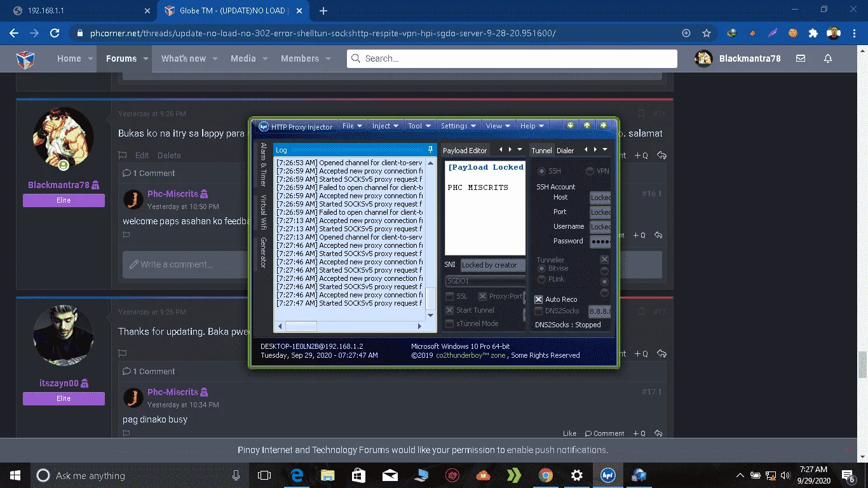Toggle the Start Tunnel checkbox
The width and height of the screenshot is (868, 488).
tap(450, 310)
